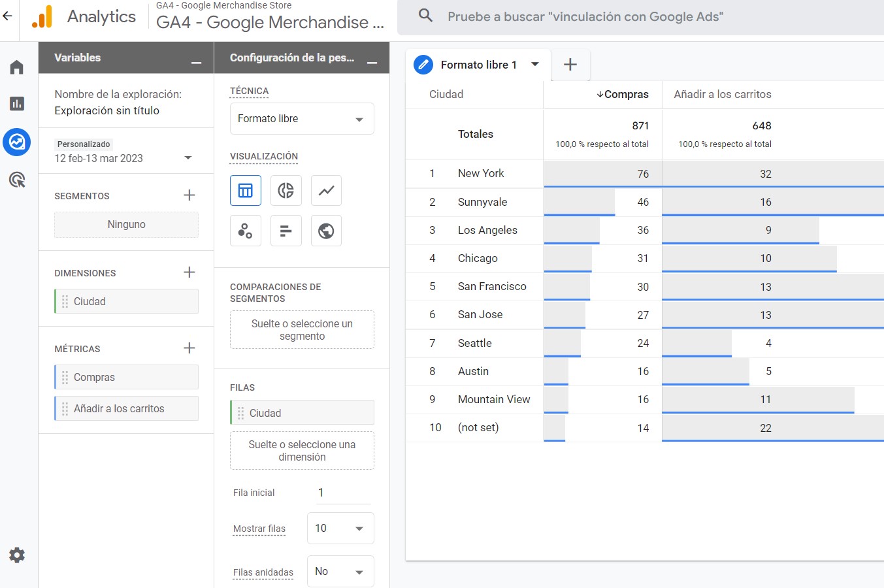The image size is (884, 588).
Task: Add a new segment with plus icon
Action: (189, 195)
